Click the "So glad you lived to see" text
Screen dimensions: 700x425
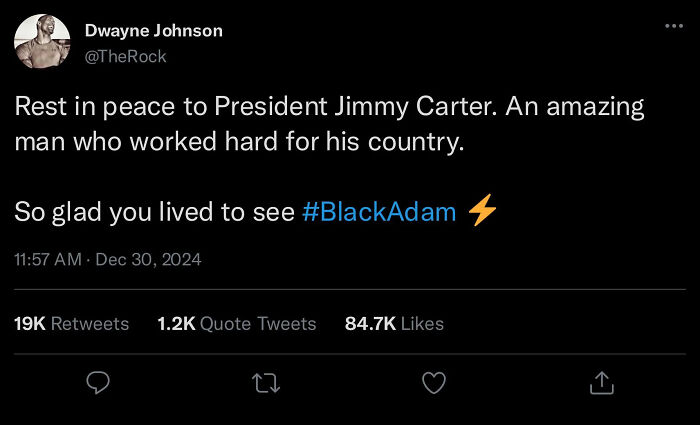pyautogui.click(x=154, y=213)
